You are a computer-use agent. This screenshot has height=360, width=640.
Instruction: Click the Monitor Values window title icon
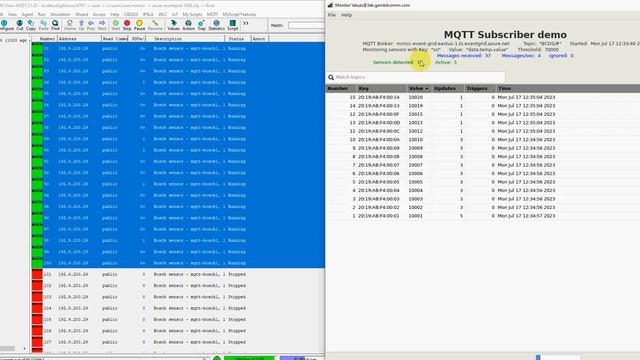330,5
